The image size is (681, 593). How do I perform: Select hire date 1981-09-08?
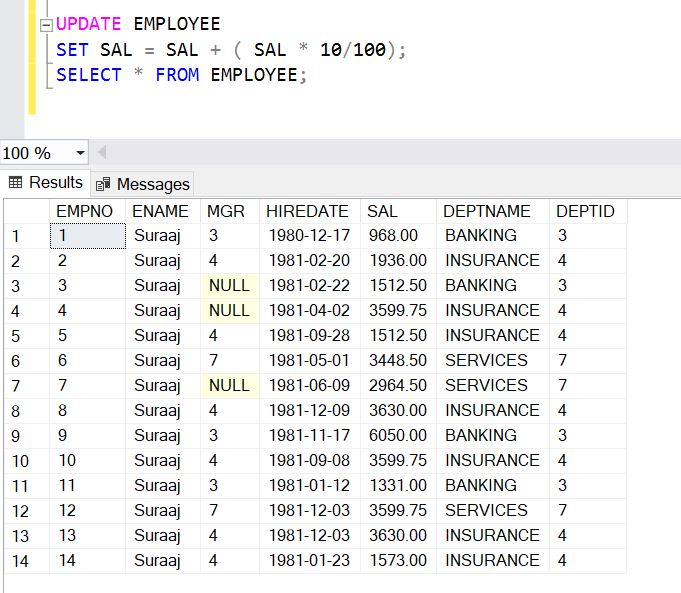click(310, 460)
